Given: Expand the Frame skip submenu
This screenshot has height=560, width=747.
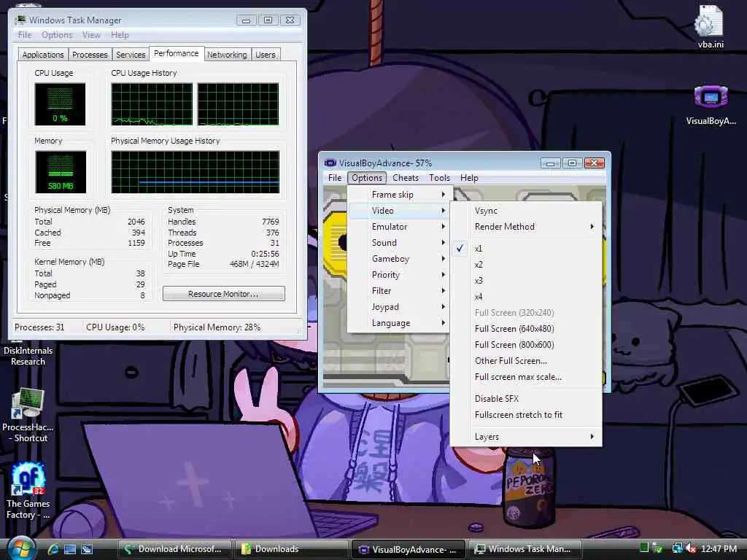Looking at the screenshot, I should pyautogui.click(x=398, y=194).
